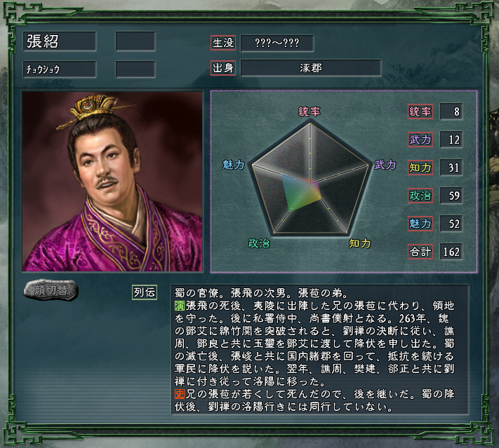The image size is (499, 448).
Task: Select the red-boxed 魅力 stat label
Action: (x=420, y=224)
